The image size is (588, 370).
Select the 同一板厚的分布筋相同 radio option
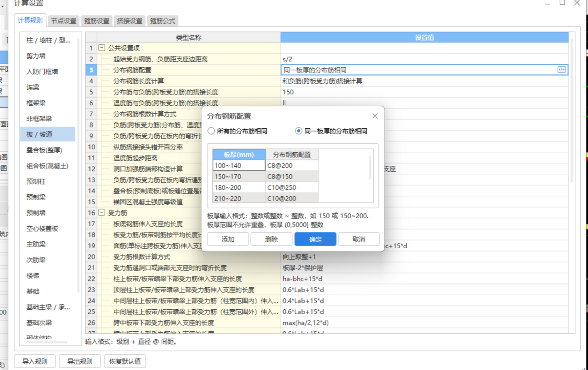pyautogui.click(x=299, y=131)
